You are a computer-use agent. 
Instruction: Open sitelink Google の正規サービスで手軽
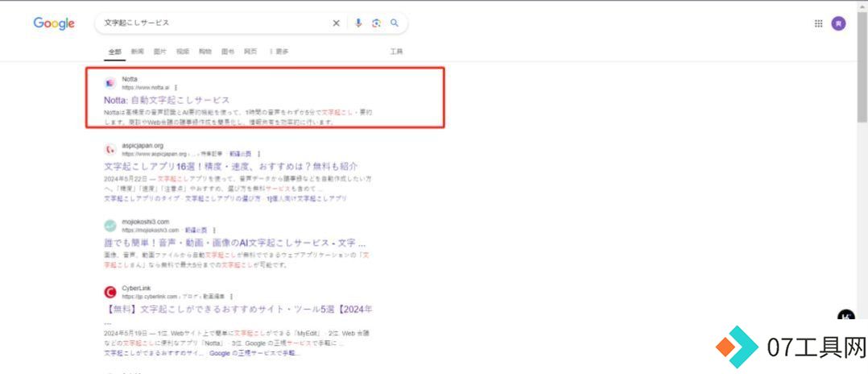pos(255,353)
